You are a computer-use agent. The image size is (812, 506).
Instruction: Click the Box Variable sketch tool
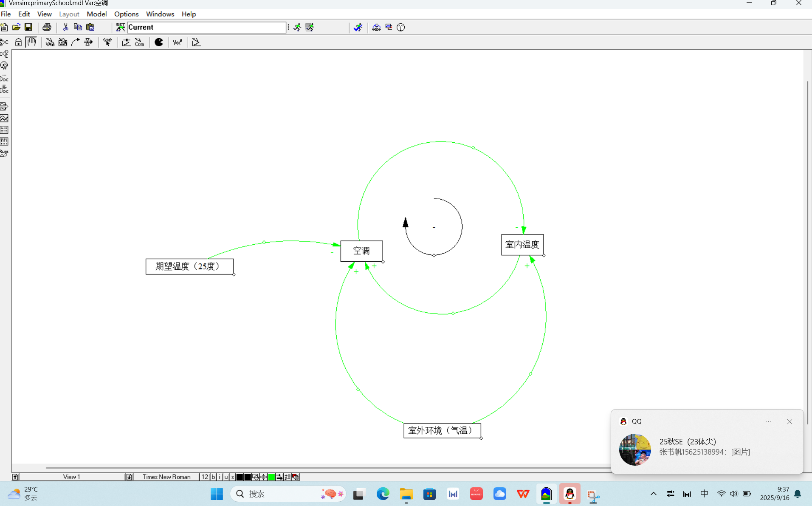point(63,42)
